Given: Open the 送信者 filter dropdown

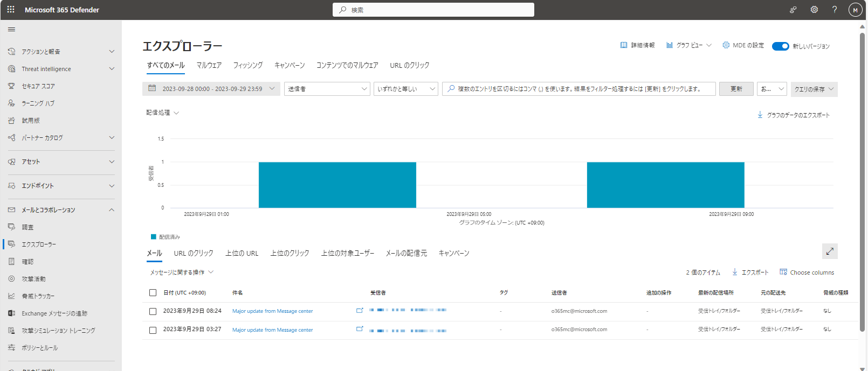Looking at the screenshot, I should coord(327,89).
